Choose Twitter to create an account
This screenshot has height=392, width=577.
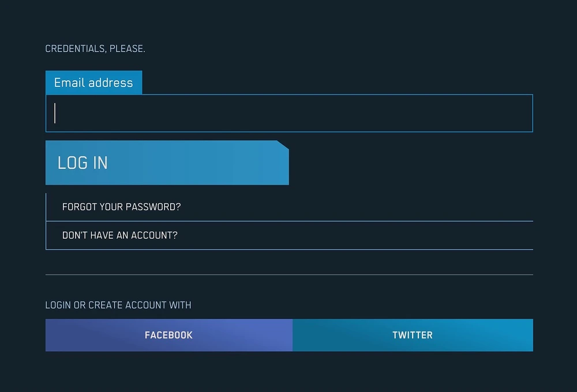click(413, 335)
